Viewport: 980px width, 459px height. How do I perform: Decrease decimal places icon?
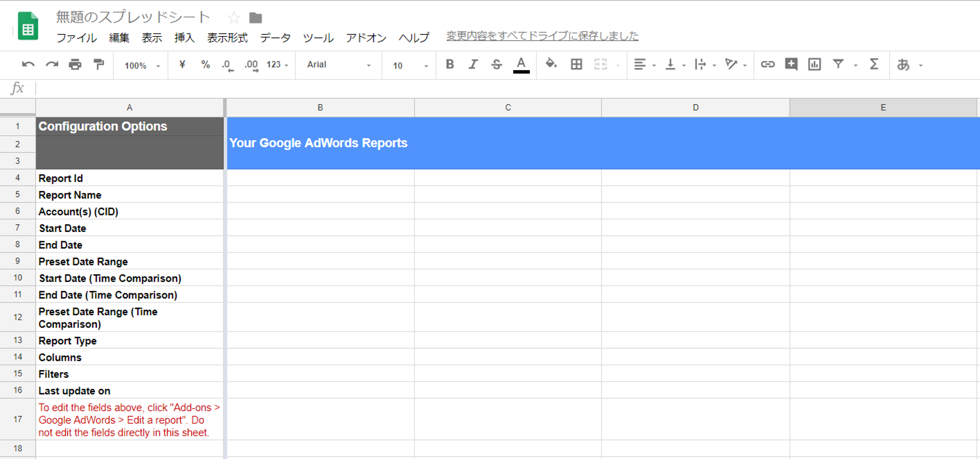[227, 65]
